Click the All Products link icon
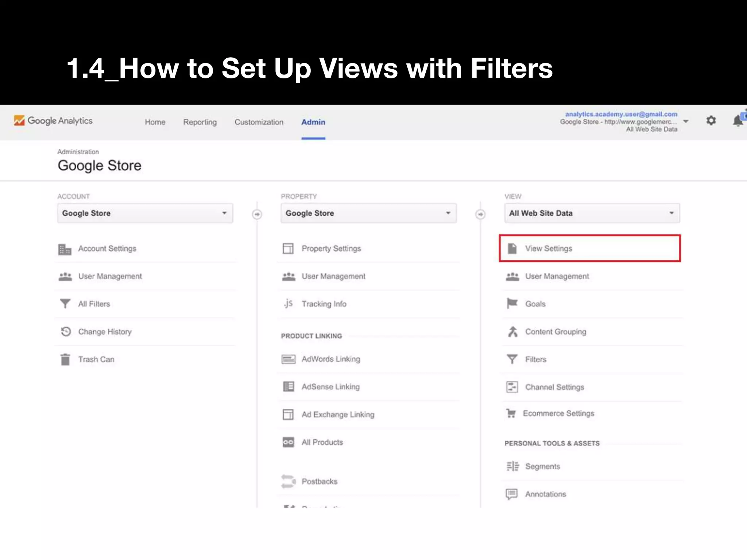This screenshot has height=560, width=747. coord(288,442)
